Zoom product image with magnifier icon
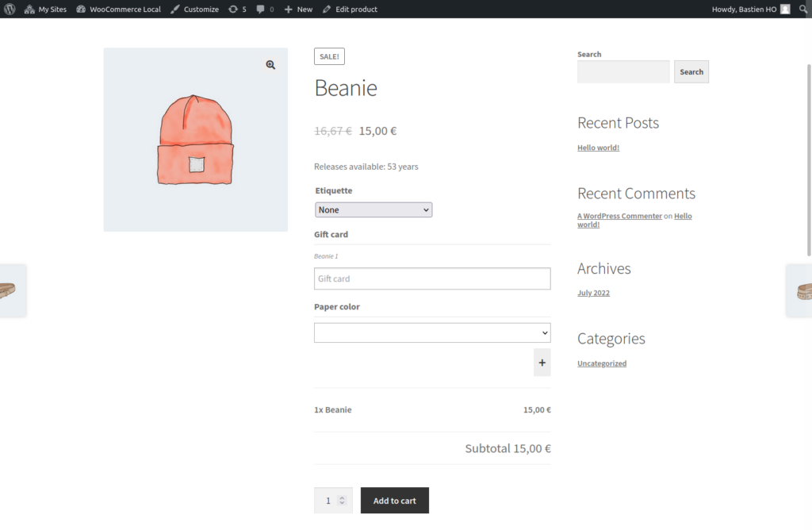The image size is (812, 530). (270, 65)
